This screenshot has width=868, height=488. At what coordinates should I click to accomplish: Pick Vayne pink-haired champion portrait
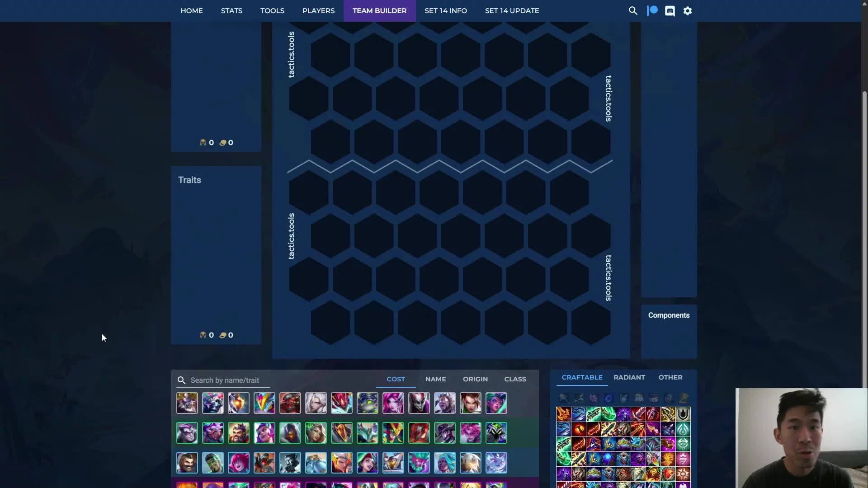click(470, 433)
